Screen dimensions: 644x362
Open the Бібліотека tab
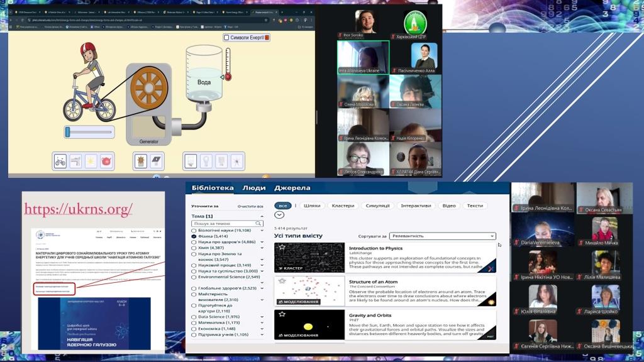point(213,188)
